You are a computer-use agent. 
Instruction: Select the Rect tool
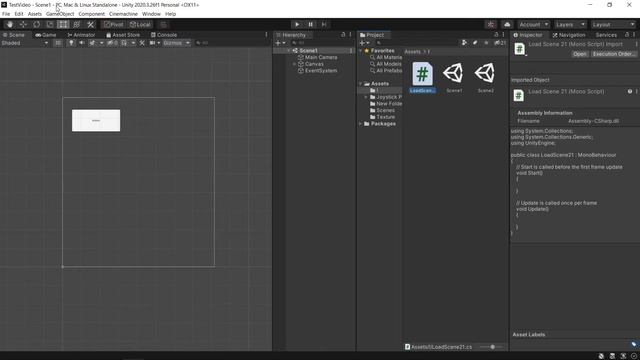tap(63, 24)
